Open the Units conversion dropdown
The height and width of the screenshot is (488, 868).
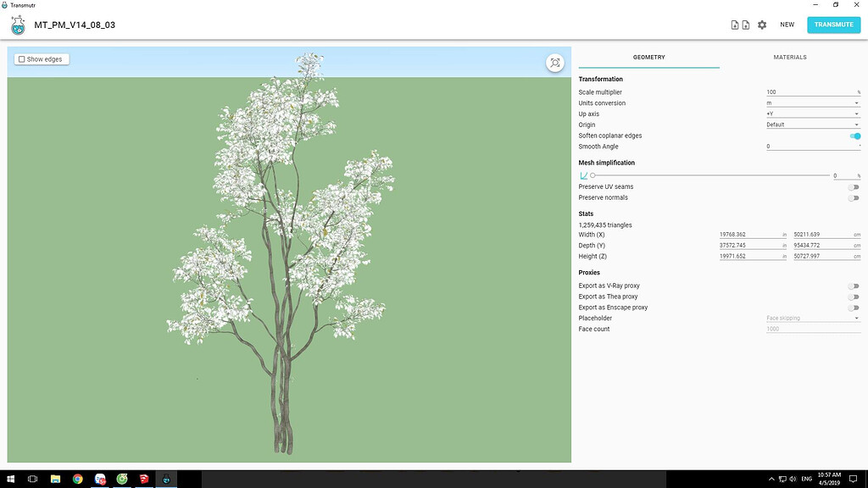(812, 103)
